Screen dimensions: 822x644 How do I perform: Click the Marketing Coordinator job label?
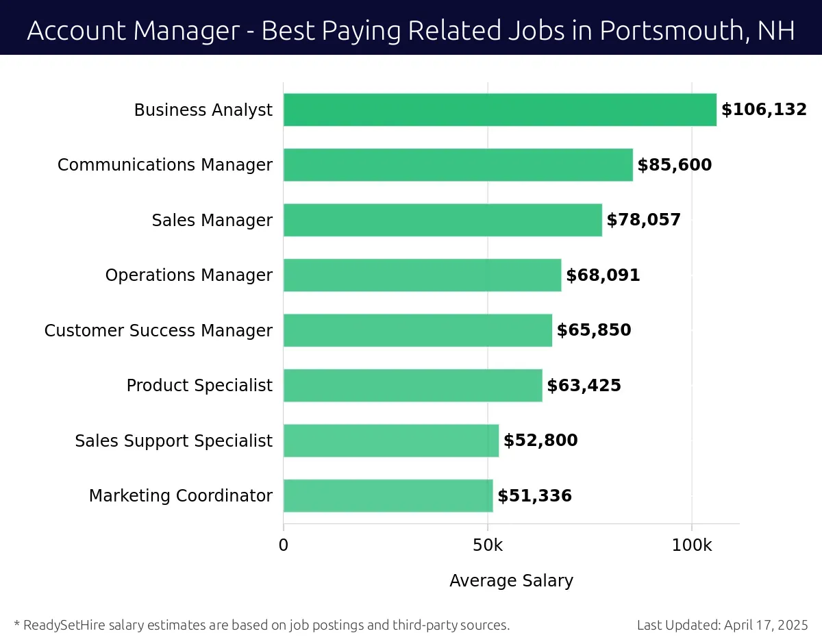point(180,495)
